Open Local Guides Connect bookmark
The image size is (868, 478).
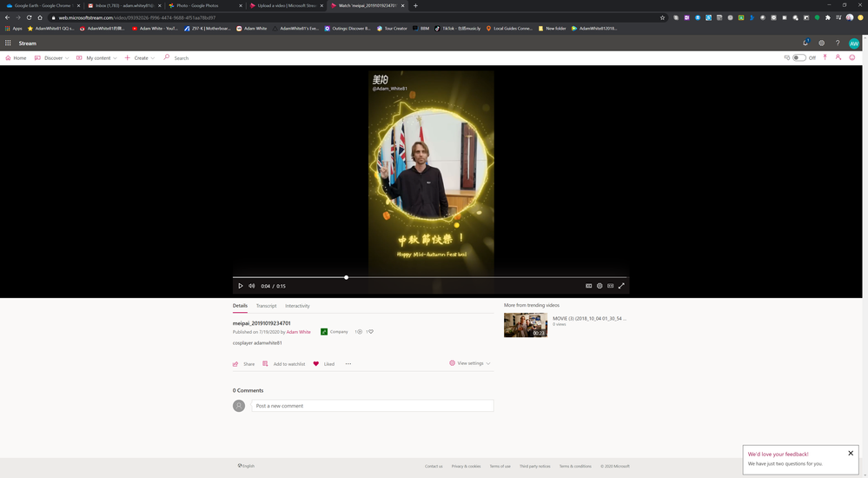(x=509, y=29)
